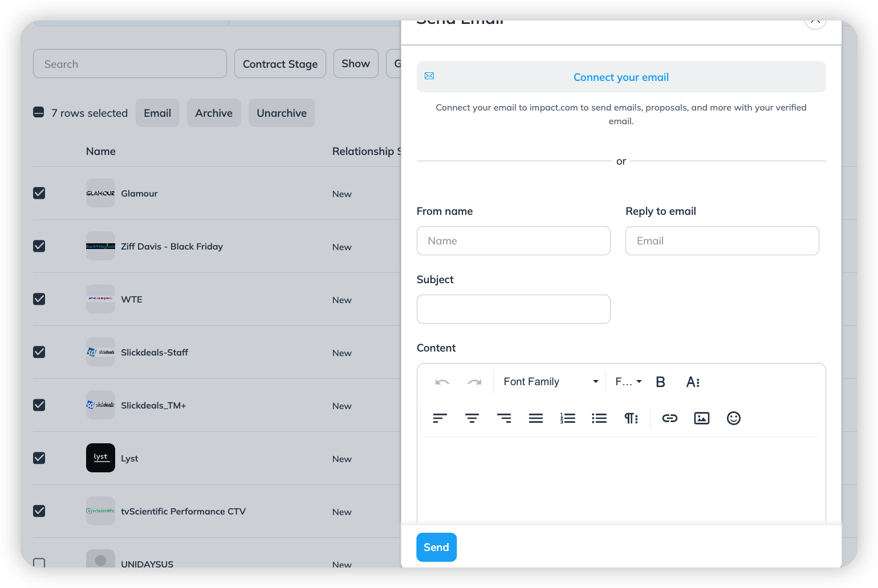Viewport: 878px width, 588px height.
Task: Focus the Reply to email field
Action: (722, 241)
